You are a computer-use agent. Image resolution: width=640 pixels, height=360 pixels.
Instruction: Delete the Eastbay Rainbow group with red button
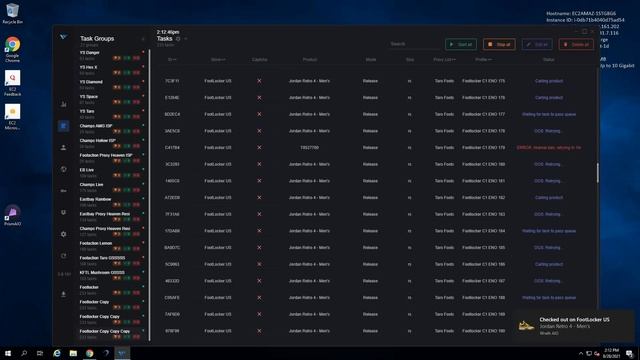(x=136, y=205)
